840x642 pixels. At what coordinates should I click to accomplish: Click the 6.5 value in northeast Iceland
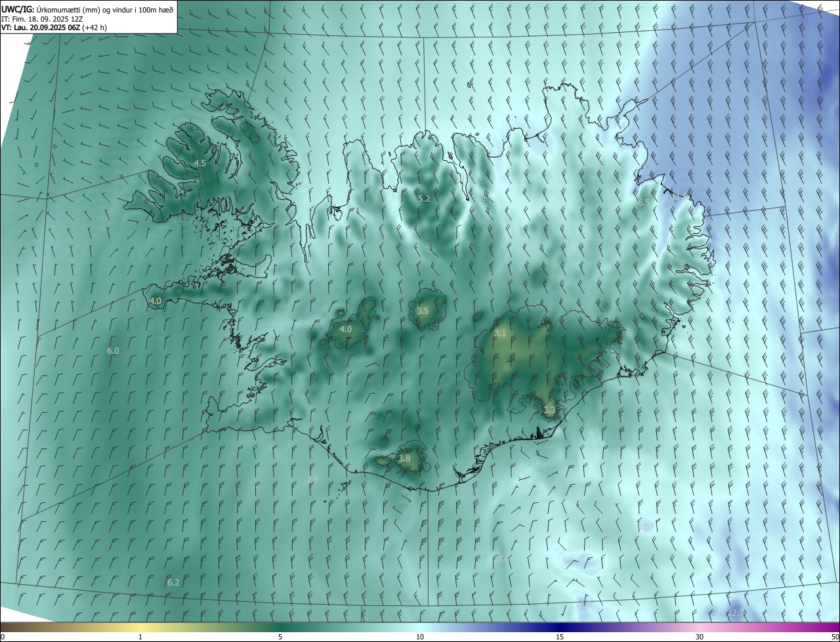(644, 203)
